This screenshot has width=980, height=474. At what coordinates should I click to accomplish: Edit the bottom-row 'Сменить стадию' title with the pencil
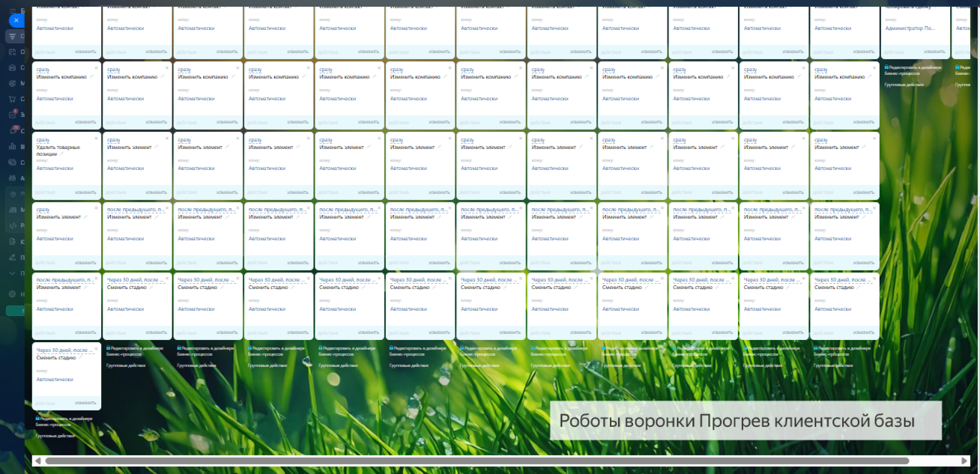[x=82, y=358]
